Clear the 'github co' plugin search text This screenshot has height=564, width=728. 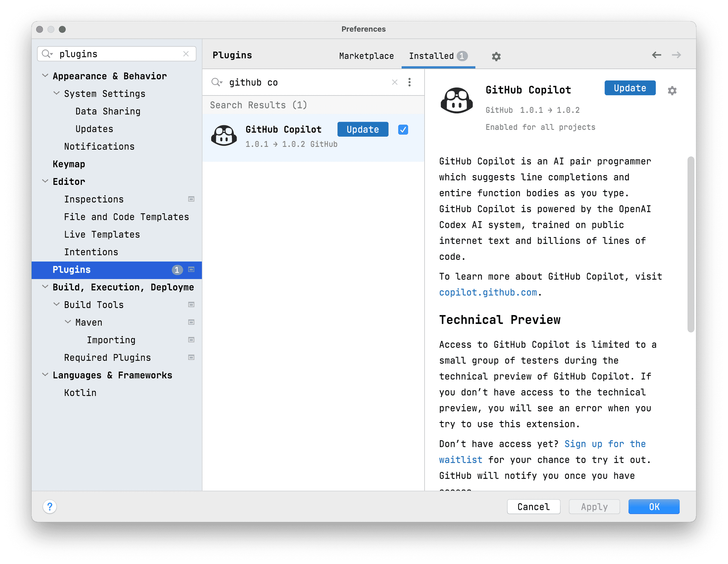click(395, 82)
